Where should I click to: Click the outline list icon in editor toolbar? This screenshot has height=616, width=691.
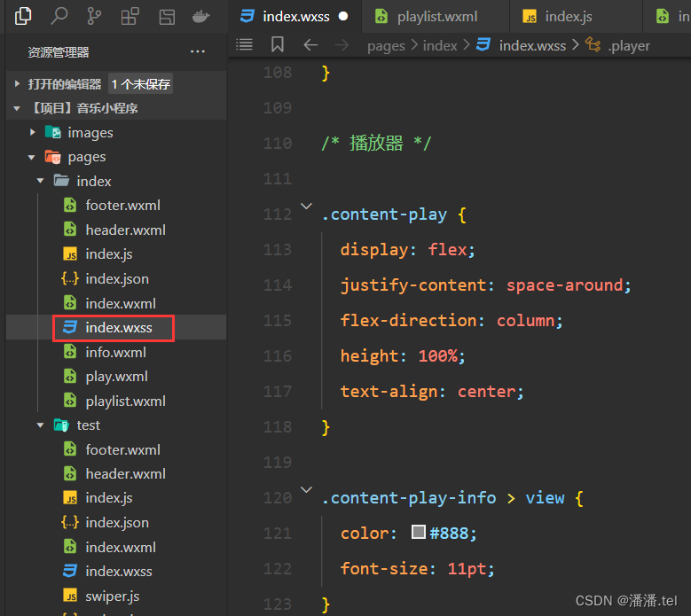244,44
